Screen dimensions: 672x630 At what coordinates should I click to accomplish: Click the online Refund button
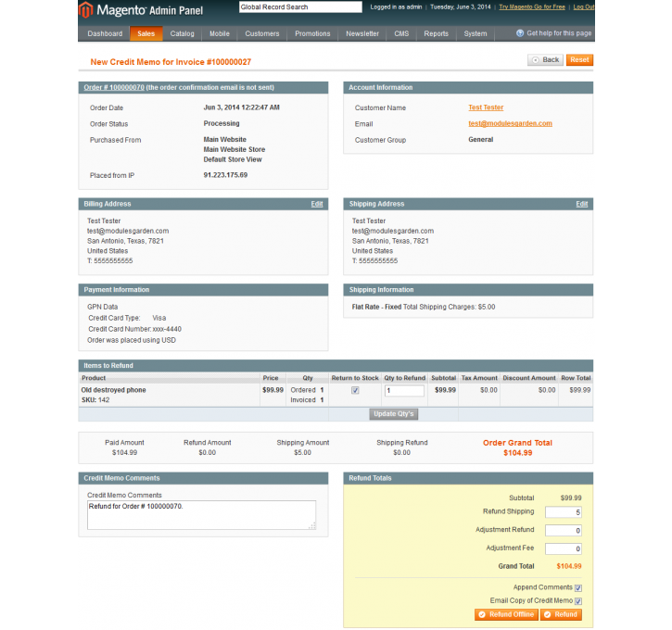click(x=561, y=614)
